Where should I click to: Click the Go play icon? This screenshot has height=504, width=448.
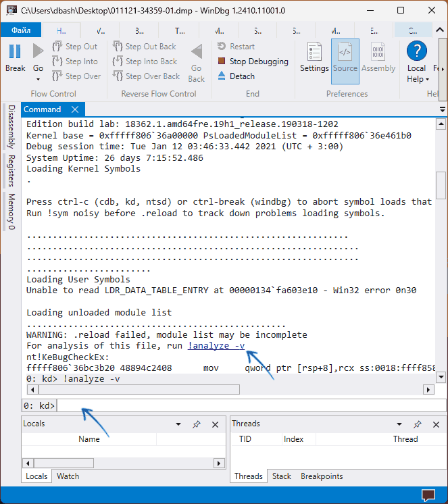pyautogui.click(x=38, y=51)
